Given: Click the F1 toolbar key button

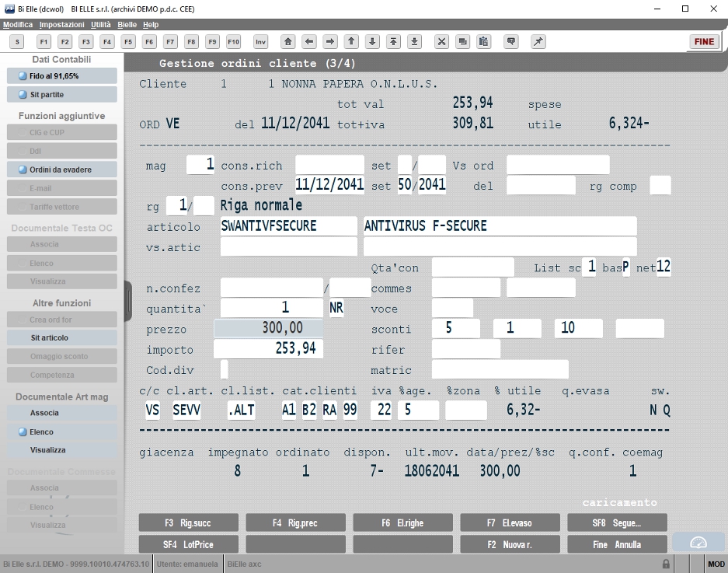Looking at the screenshot, I should [x=44, y=42].
